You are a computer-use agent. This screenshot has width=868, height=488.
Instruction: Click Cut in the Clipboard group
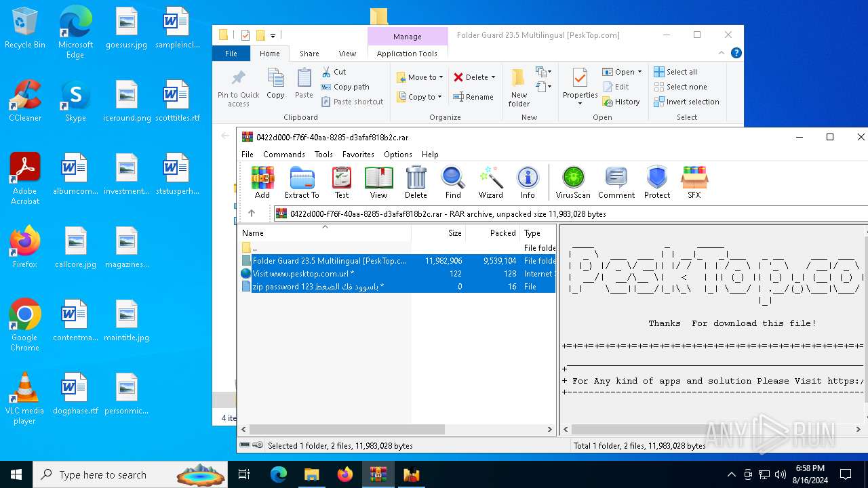(x=334, y=72)
